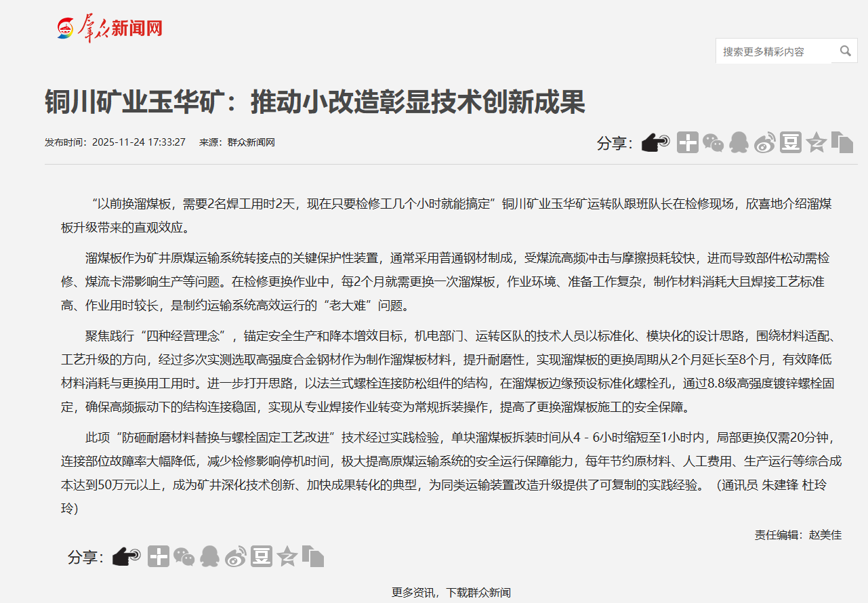Click the pointing hand icon beside top 分享
868x603 pixels.
(x=655, y=142)
